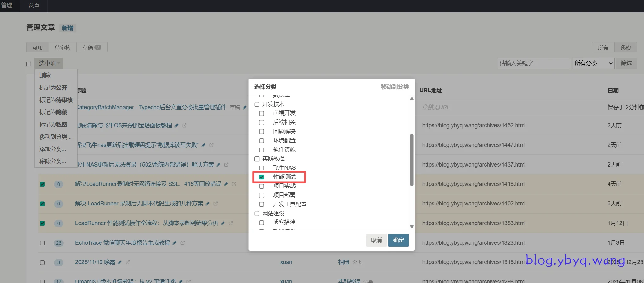Image resolution: width=644 pixels, height=283 pixels.
Task: Click the 取消 button in the dialog
Action: point(376,240)
